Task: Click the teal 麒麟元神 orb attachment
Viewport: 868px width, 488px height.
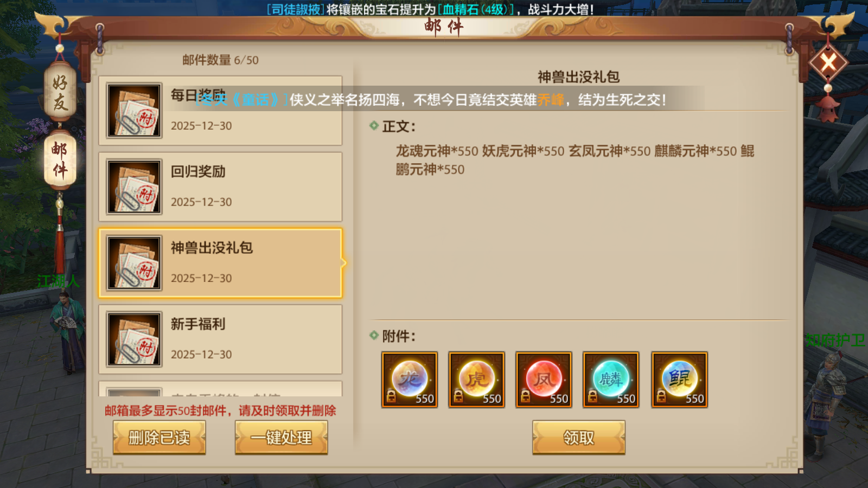Action: [x=611, y=380]
